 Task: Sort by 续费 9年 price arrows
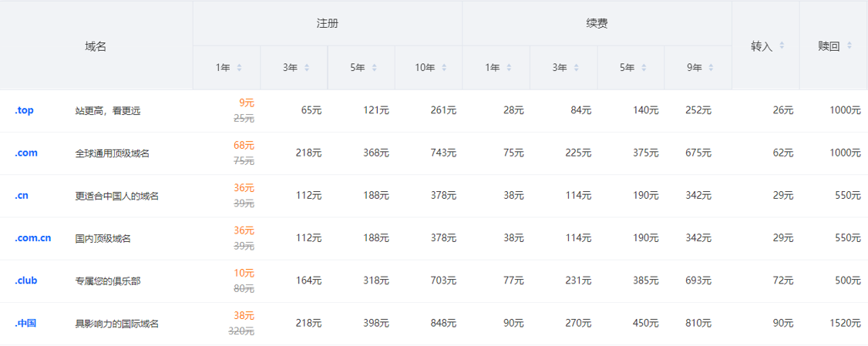click(711, 68)
